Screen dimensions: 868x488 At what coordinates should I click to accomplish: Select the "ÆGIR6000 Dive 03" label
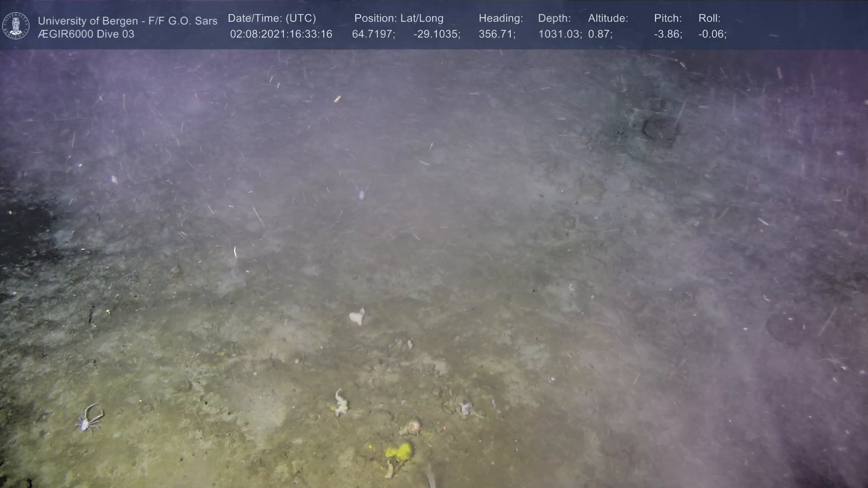(x=86, y=34)
